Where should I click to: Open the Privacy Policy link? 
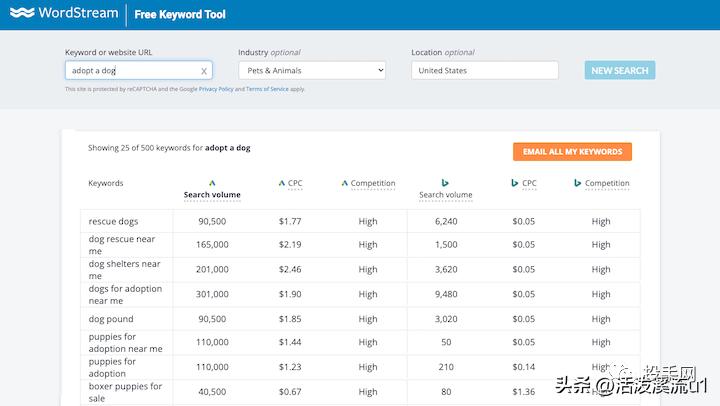(x=215, y=89)
